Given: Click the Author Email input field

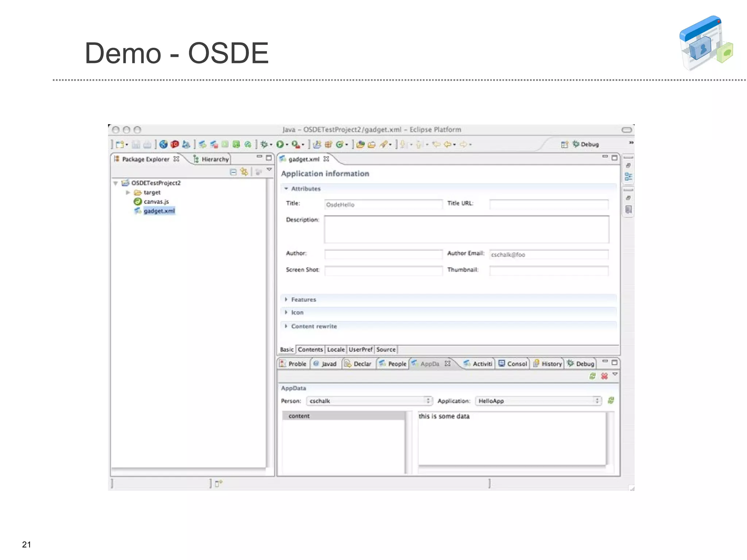Looking at the screenshot, I should [x=549, y=254].
